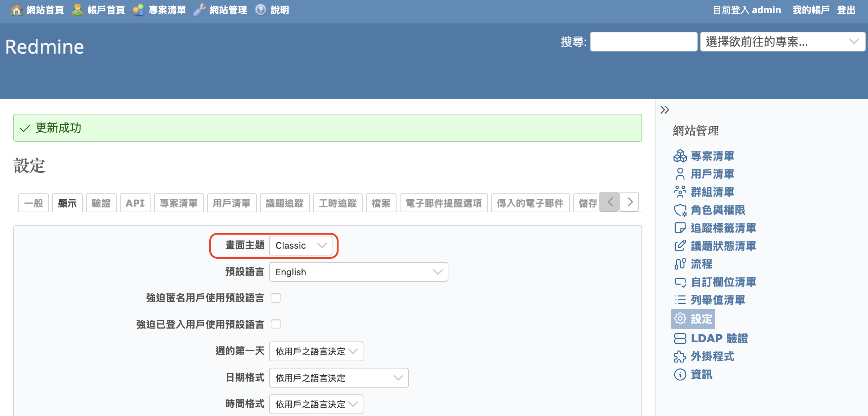
Task: Open the 預設語言 English dropdown
Action: coord(359,272)
